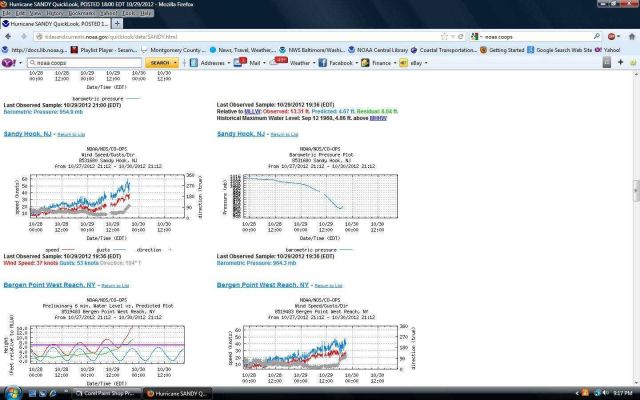Viewport: 640px width, 400px height.
Task: Expand the Yahoo logo dropdown arrow
Action: point(20,63)
